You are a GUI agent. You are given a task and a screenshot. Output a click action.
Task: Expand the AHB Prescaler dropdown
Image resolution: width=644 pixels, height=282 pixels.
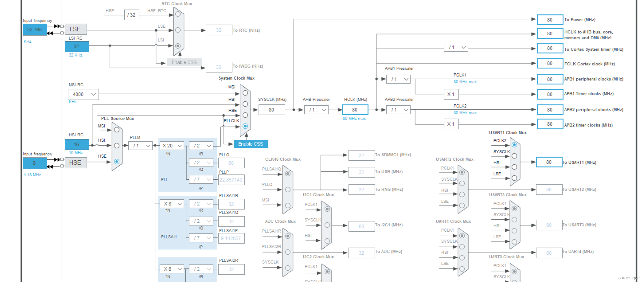point(316,110)
